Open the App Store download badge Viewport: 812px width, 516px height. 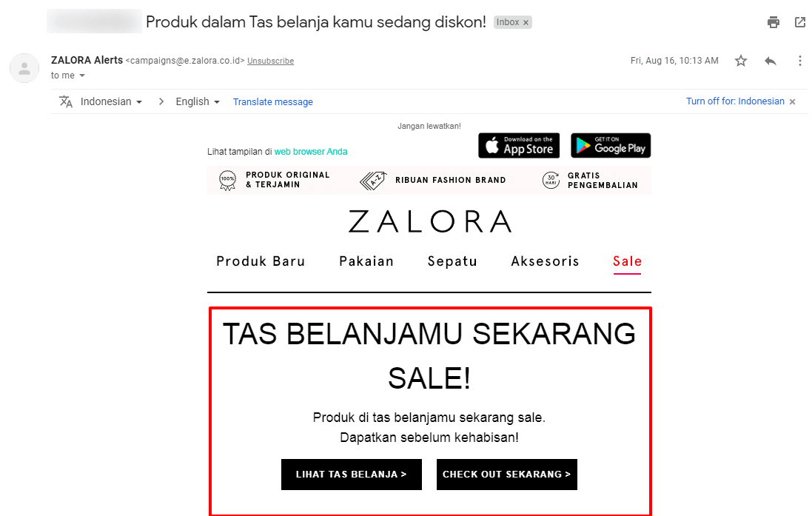pos(519,146)
